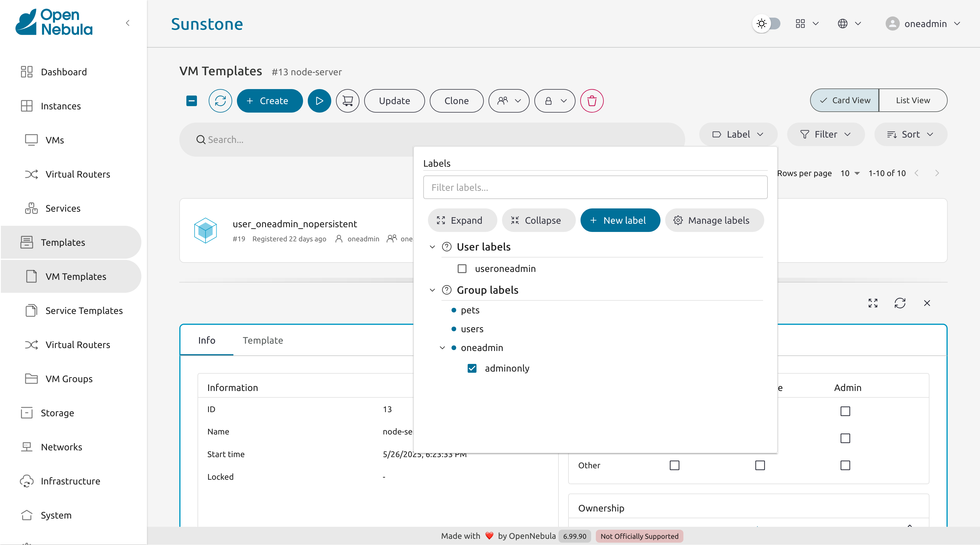This screenshot has width=980, height=545.
Task: Collapse the User labels section
Action: [x=432, y=247]
